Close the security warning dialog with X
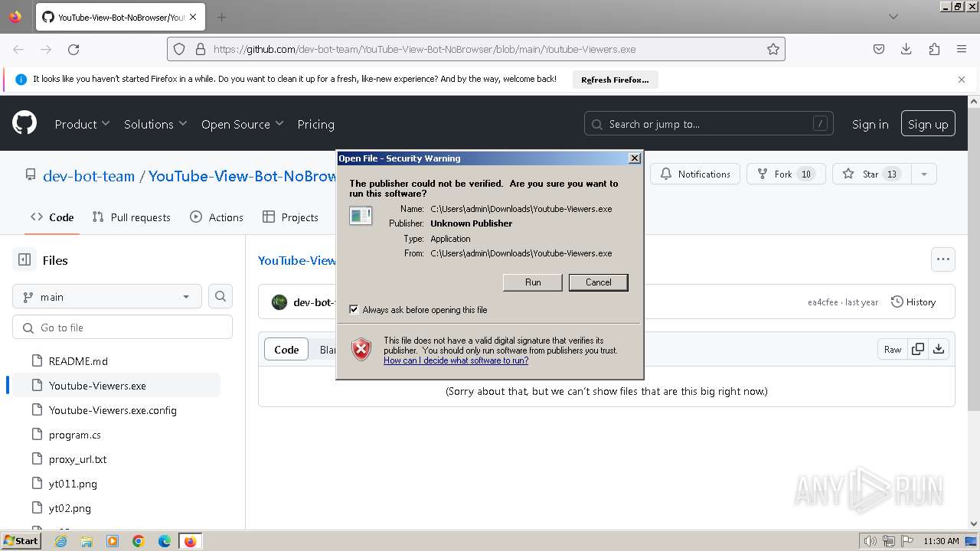 [x=634, y=158]
